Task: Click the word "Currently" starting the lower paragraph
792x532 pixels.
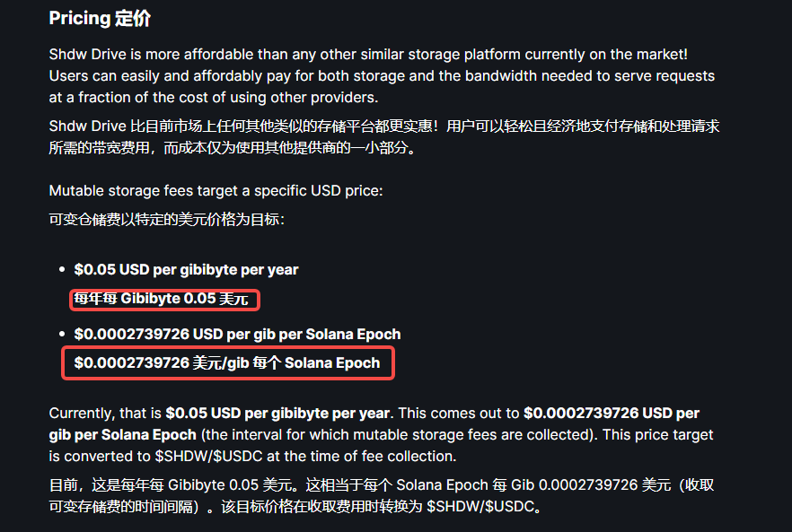Action: [81, 414]
